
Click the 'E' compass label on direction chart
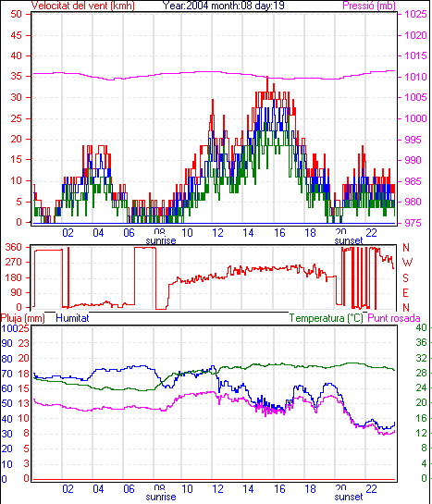406,293
